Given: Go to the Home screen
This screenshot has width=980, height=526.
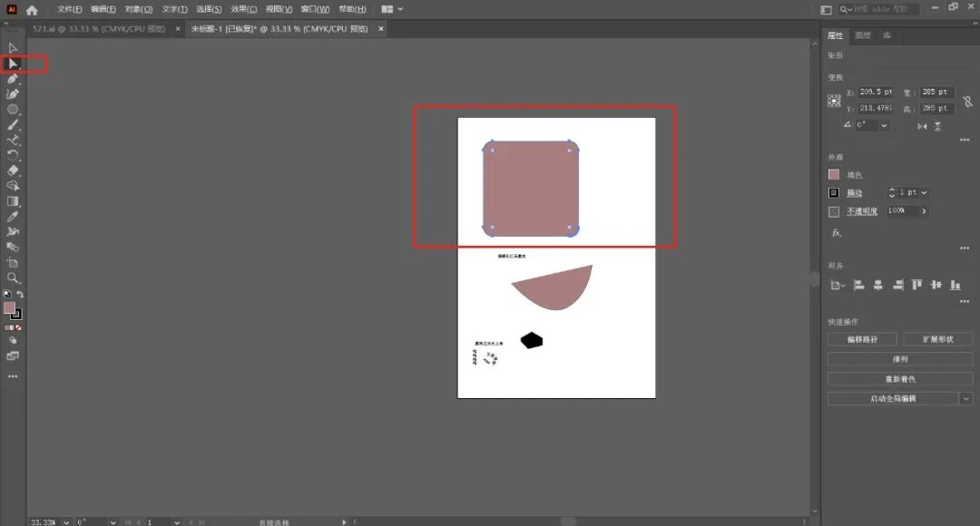Looking at the screenshot, I should click(32, 9).
